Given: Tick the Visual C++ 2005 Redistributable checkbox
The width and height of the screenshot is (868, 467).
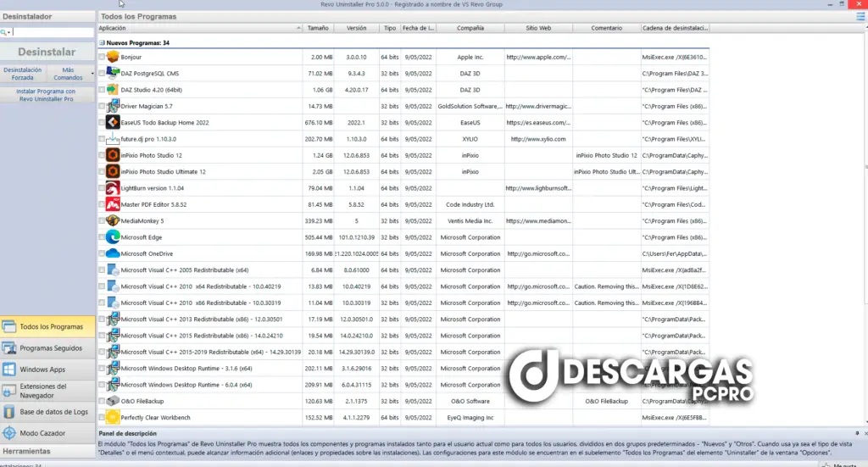Looking at the screenshot, I should 102,270.
